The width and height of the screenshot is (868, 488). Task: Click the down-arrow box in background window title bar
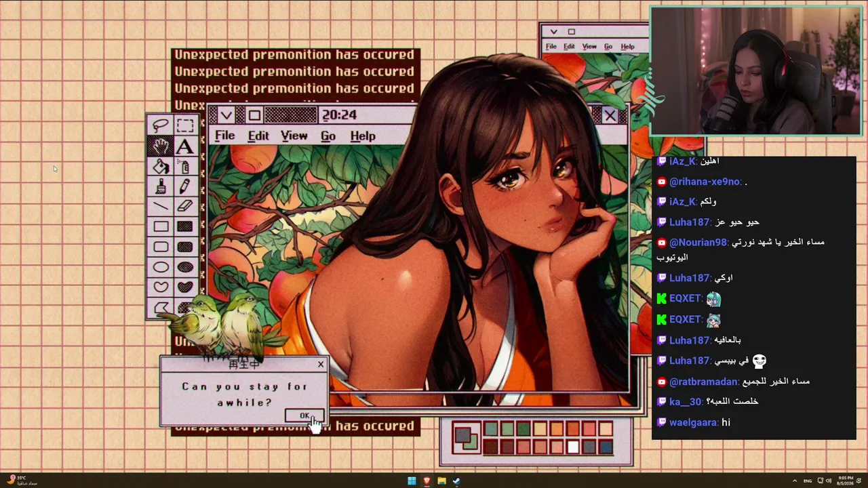[x=554, y=31]
